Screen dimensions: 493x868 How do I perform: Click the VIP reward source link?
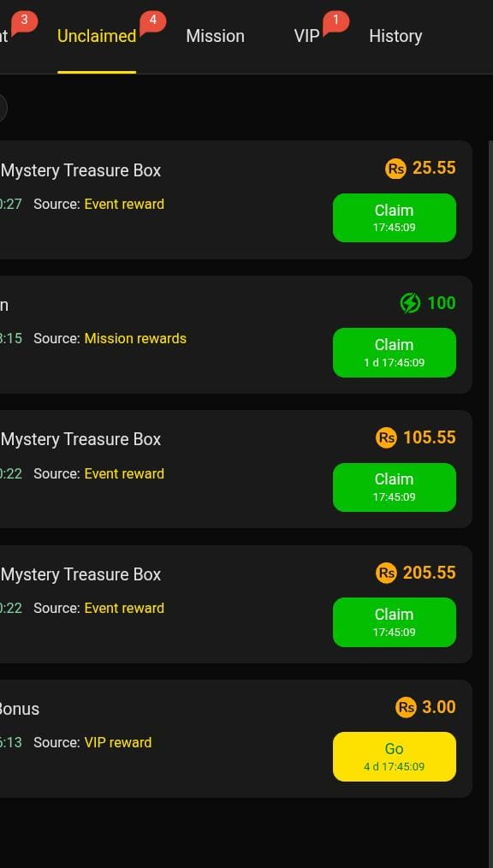click(x=118, y=743)
